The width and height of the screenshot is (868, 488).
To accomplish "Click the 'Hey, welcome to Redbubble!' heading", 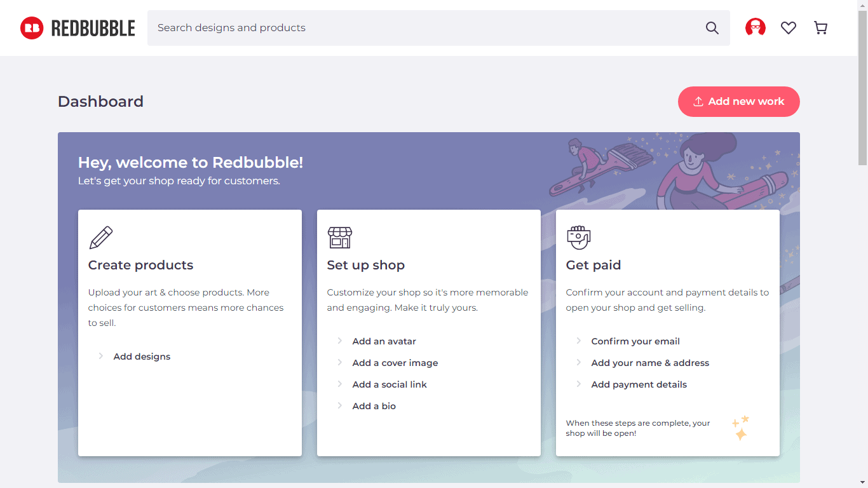I will click(191, 163).
